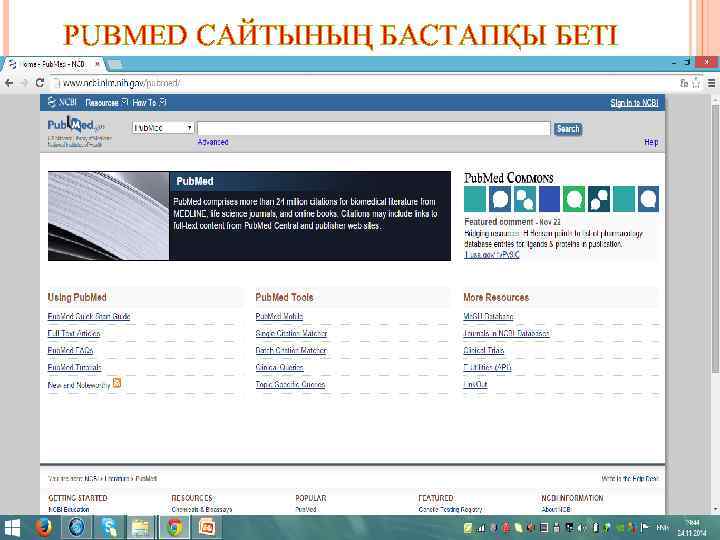Screen dimensions: 720x540
Task: Open the MeSH Database link
Action: (488, 316)
